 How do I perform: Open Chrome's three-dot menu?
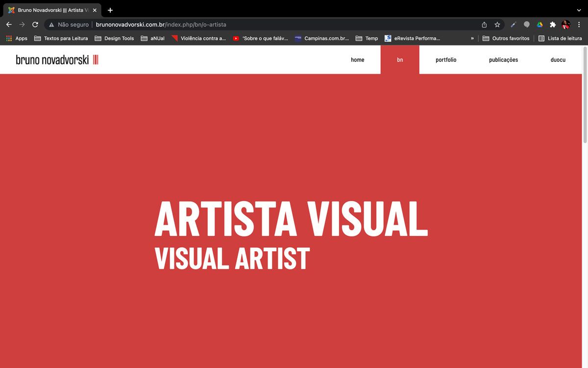[x=579, y=25]
